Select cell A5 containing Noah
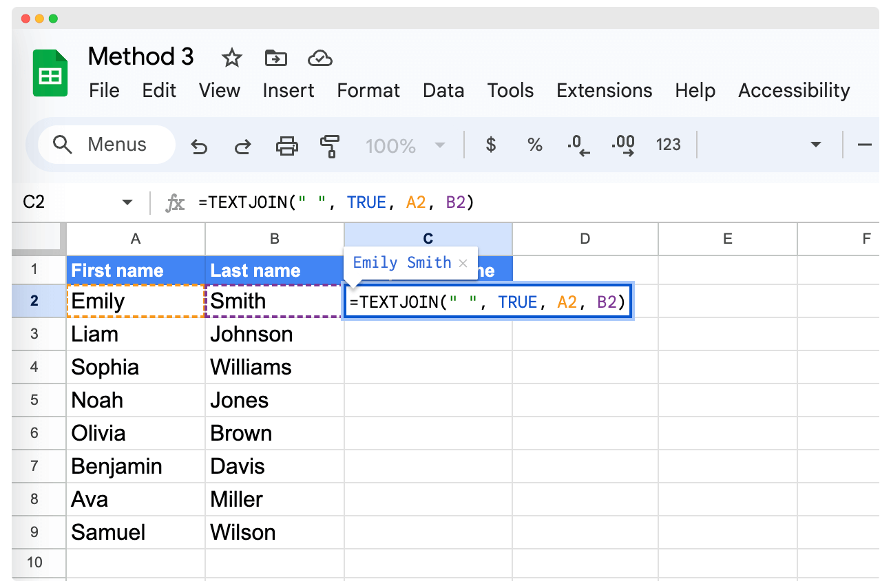 [x=136, y=400]
